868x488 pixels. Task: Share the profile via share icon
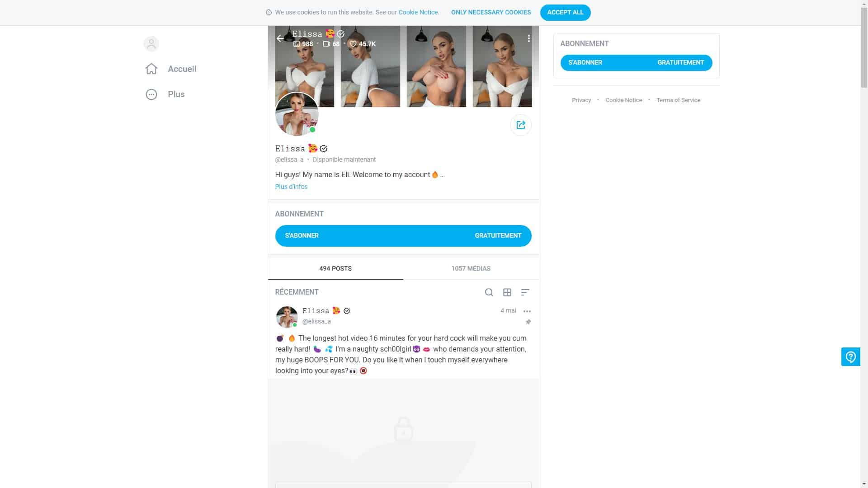[521, 125]
